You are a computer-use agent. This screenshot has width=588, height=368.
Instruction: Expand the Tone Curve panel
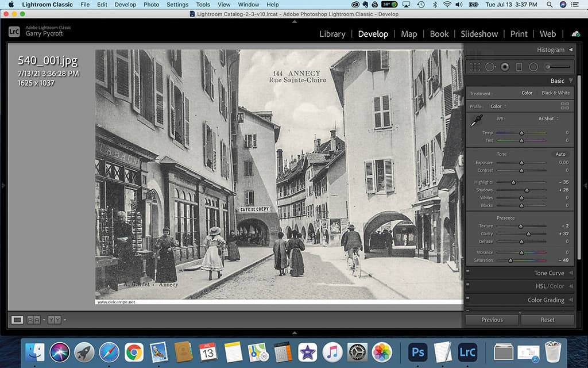click(x=571, y=273)
